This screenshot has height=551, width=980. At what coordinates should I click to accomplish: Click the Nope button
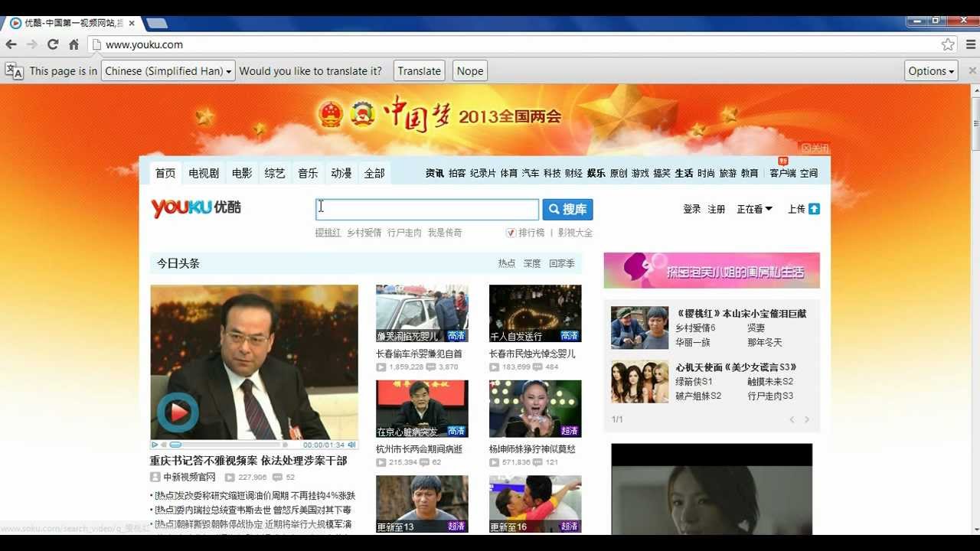tap(470, 71)
